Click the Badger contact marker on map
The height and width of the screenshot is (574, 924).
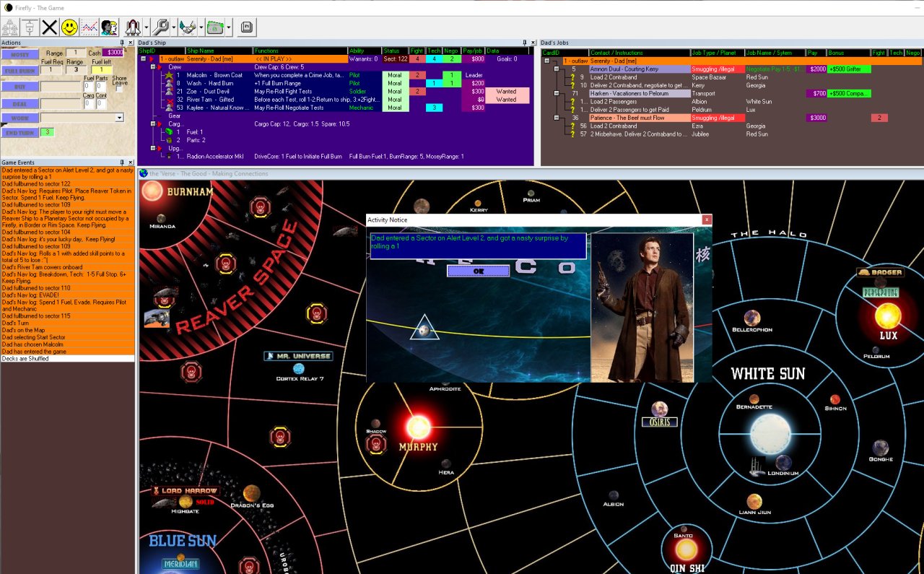tap(880, 272)
